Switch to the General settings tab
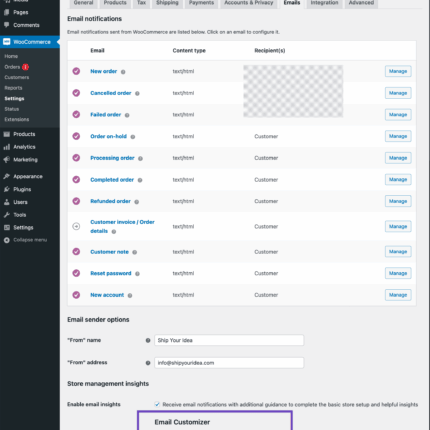The image size is (430, 430). coord(83,3)
